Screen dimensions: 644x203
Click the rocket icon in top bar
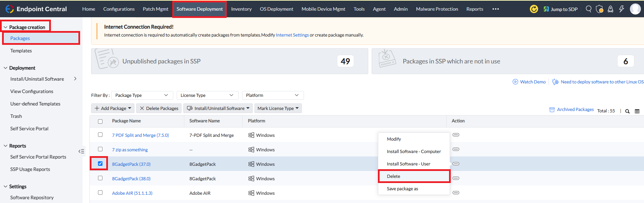point(610,9)
